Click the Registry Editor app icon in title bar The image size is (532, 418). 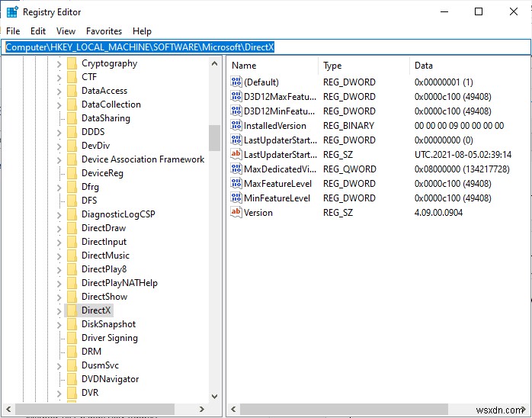click(12, 12)
